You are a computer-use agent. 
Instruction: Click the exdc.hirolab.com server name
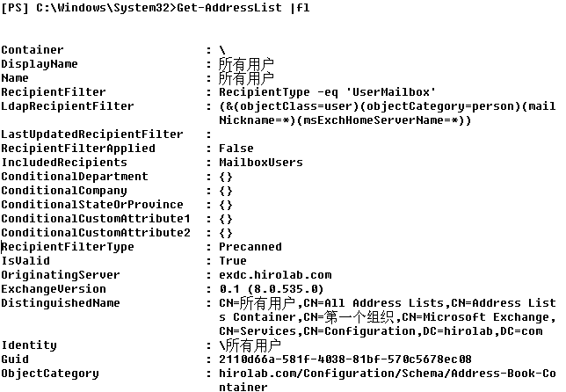[275, 275]
